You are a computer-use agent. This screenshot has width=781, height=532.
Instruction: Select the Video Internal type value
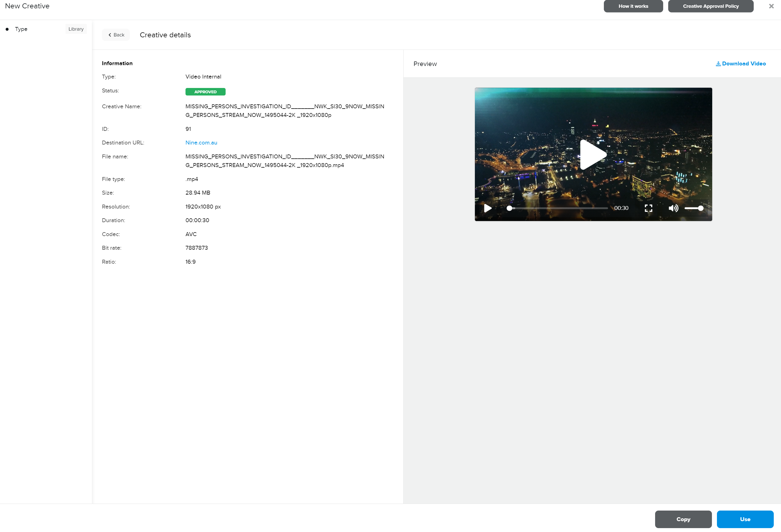[203, 77]
